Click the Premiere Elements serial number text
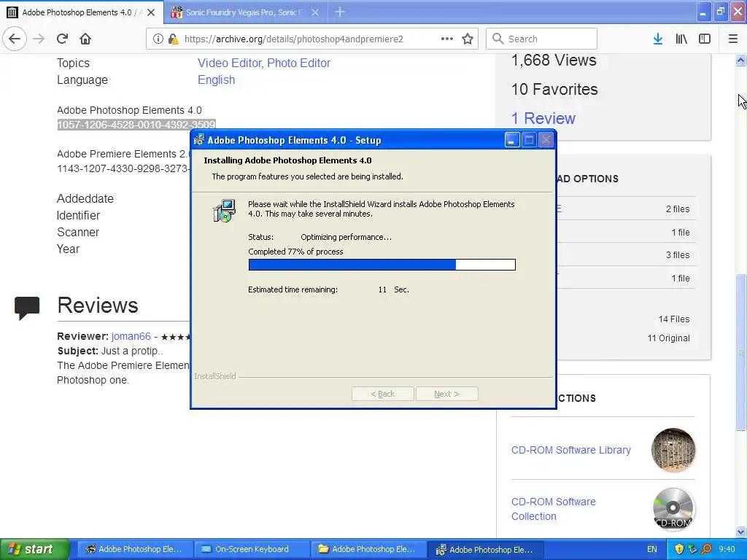The image size is (747, 560). [x=123, y=168]
